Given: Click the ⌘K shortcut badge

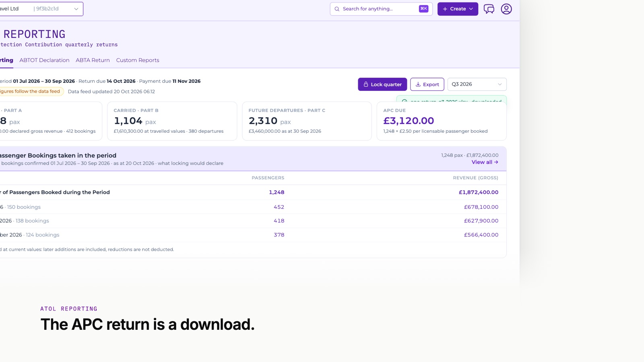Looking at the screenshot, I should click(x=423, y=8).
